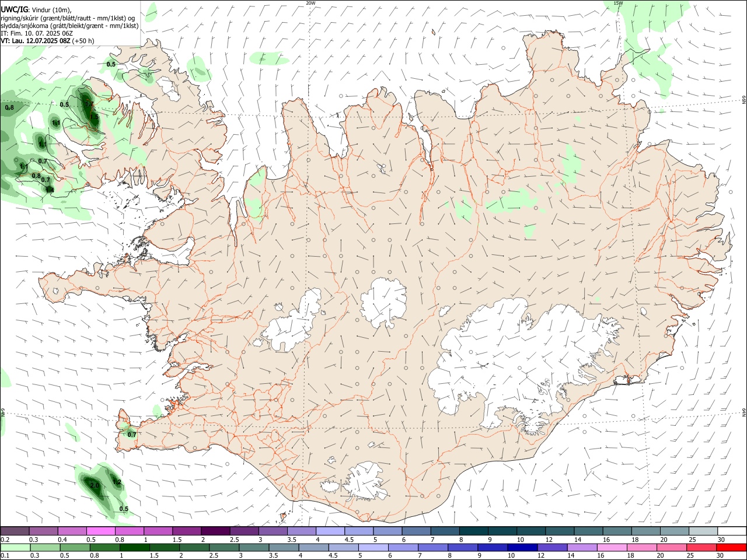Click the white swatch labeled 30 in upper legend

[x=732, y=531]
